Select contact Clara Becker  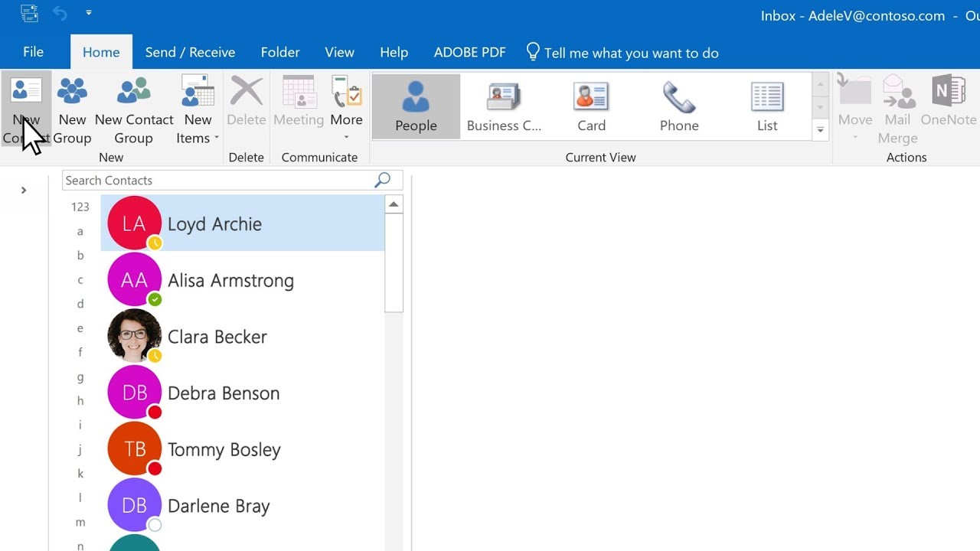(243, 337)
